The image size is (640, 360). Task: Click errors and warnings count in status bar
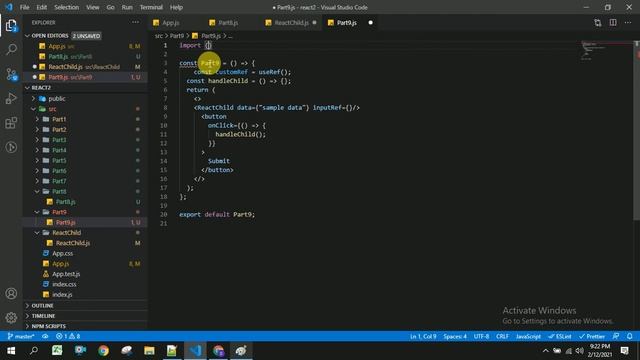(68, 336)
